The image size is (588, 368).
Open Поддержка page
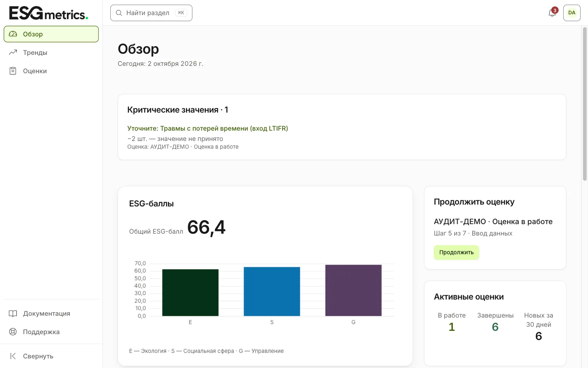point(51,332)
